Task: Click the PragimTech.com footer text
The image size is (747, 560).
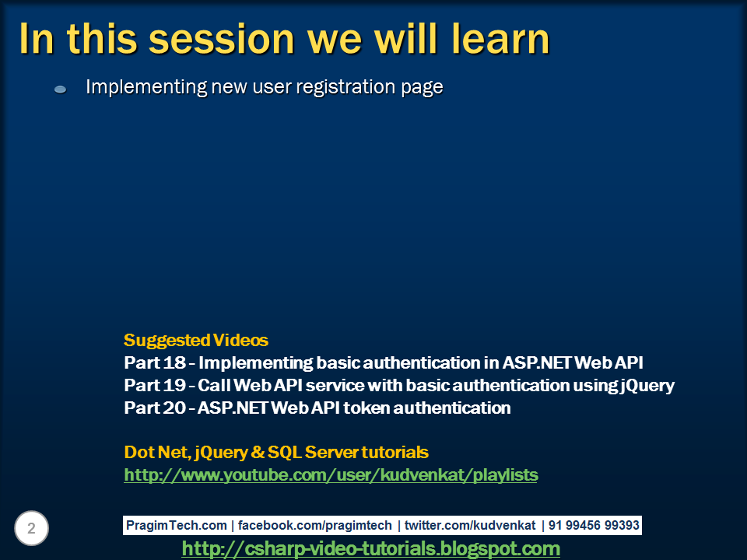Action: coord(175,525)
